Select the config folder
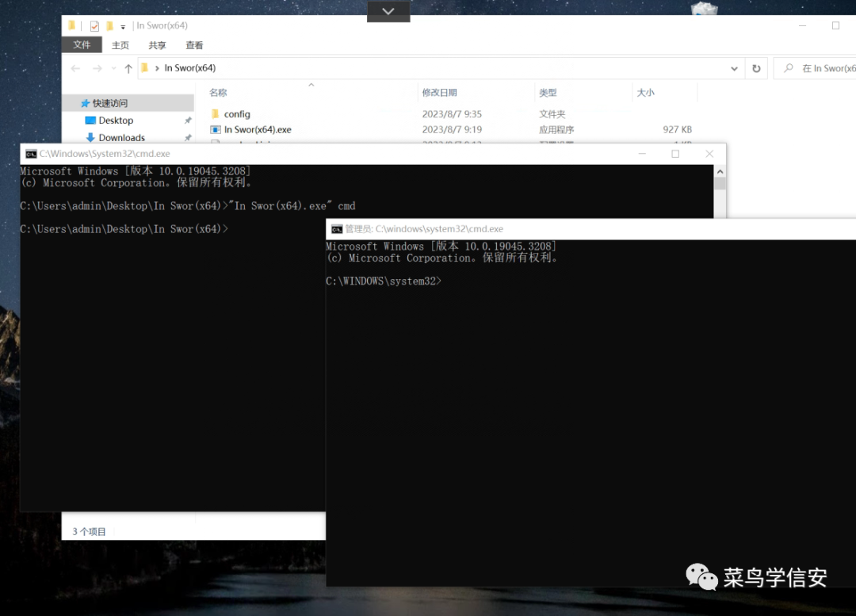This screenshot has width=856, height=616. click(237, 114)
